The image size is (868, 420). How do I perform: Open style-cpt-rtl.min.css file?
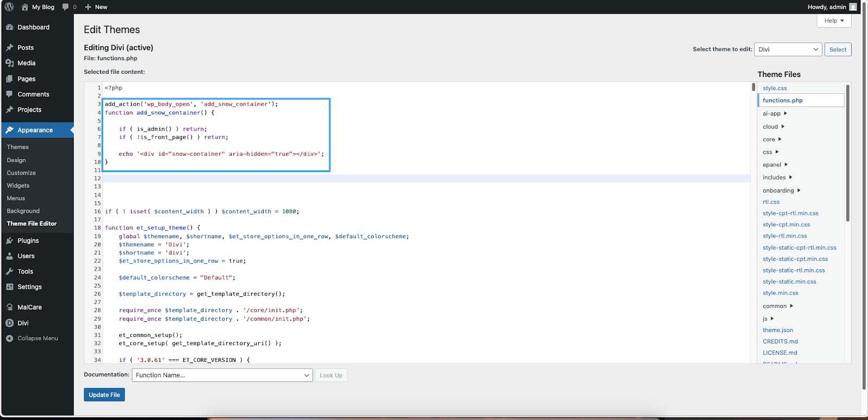pos(790,213)
